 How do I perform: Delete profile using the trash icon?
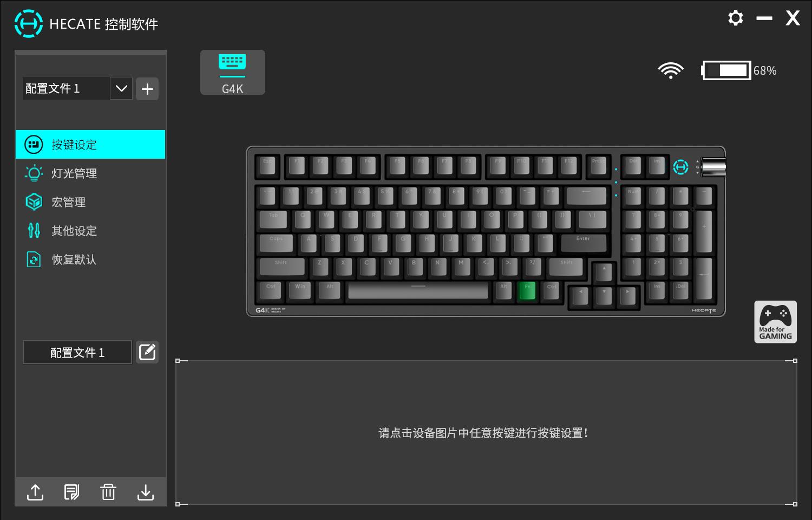pos(108,492)
